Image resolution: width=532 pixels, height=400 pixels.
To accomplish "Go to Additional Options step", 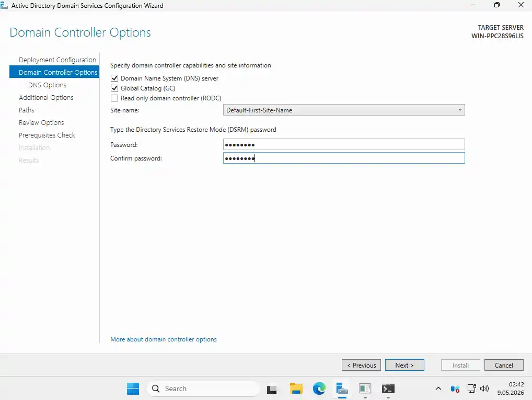I will click(46, 97).
